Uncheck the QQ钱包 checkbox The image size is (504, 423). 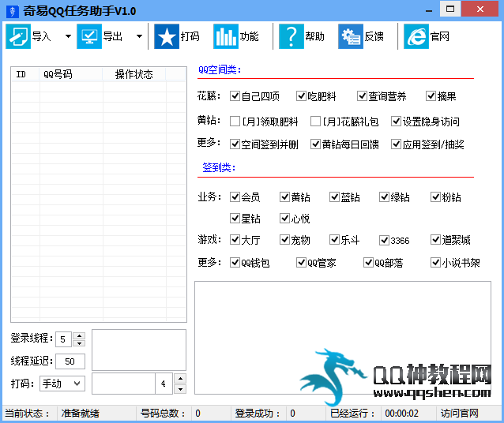(x=235, y=263)
